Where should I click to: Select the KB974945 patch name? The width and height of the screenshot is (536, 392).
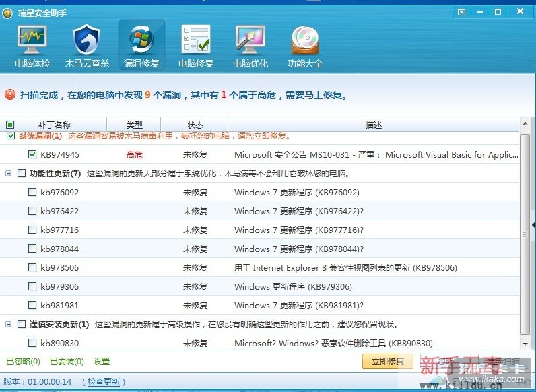pyautogui.click(x=60, y=155)
